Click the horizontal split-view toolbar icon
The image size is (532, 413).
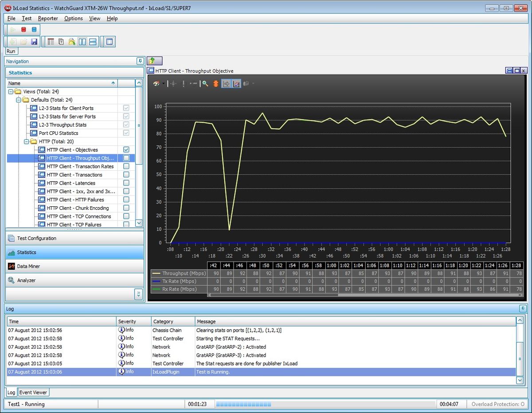point(93,41)
